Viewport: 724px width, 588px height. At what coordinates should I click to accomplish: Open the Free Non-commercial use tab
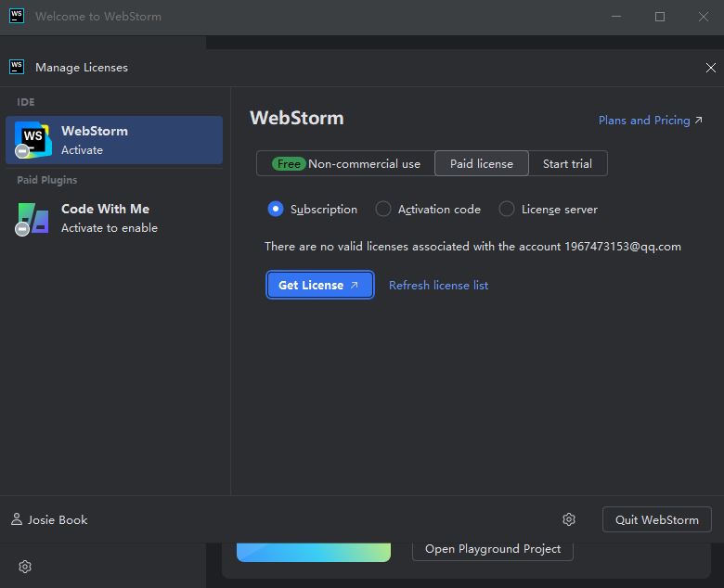click(x=346, y=164)
